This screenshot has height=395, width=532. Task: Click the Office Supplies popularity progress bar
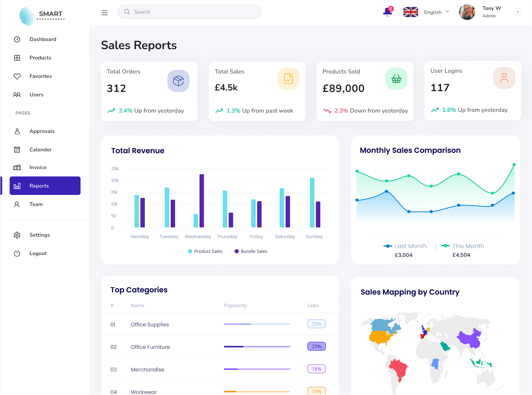[257, 324]
